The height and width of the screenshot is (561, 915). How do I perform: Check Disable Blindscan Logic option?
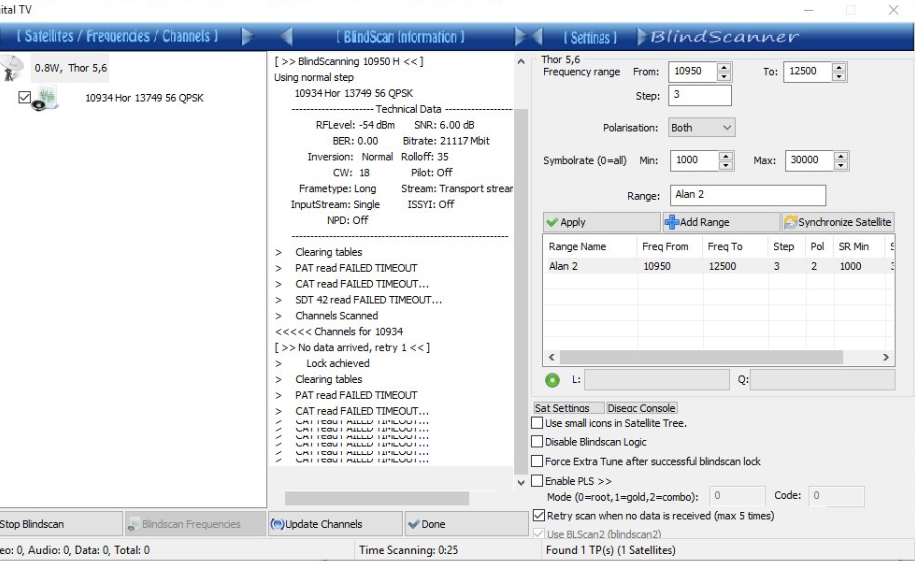(x=537, y=441)
